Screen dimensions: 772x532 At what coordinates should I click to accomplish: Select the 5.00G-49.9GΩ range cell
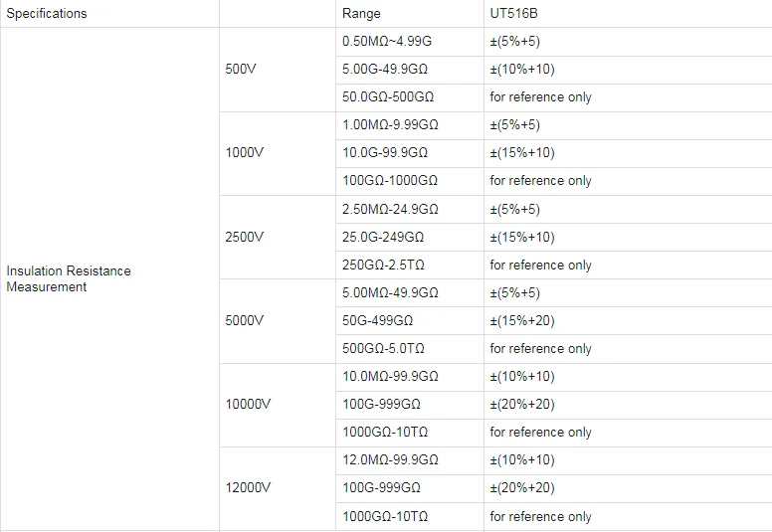click(384, 70)
